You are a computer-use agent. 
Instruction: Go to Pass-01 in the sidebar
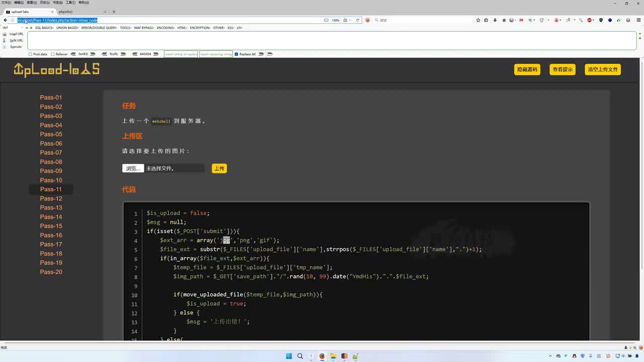tap(51, 98)
